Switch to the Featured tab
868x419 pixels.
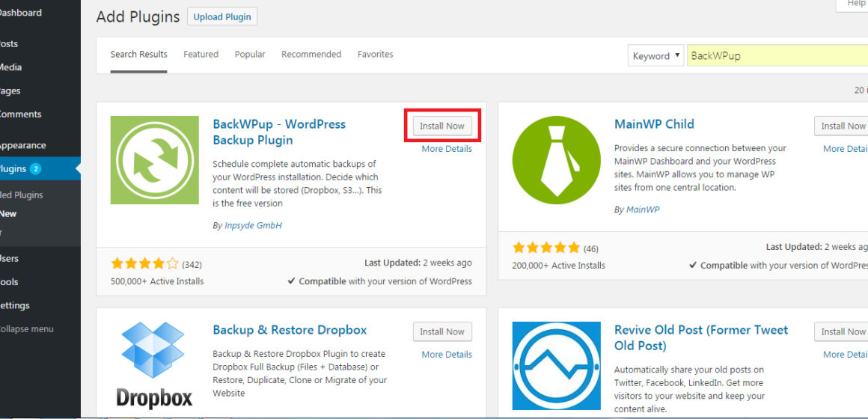[201, 54]
